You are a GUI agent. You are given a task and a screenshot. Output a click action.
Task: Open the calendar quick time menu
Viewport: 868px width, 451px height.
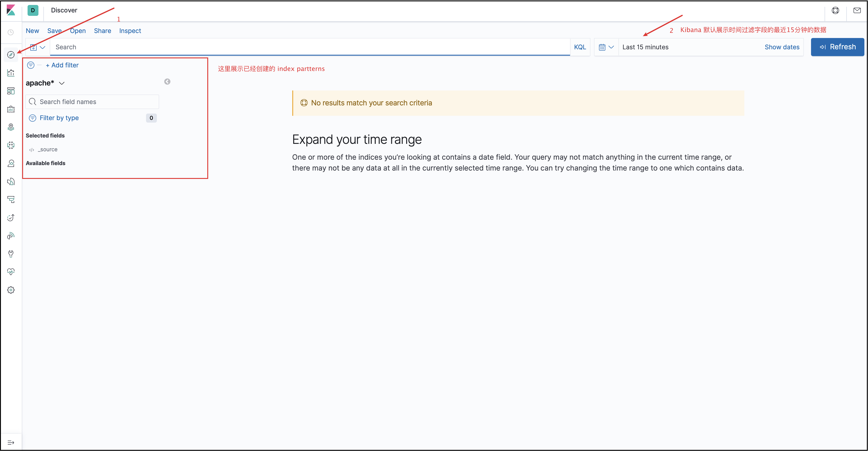606,47
